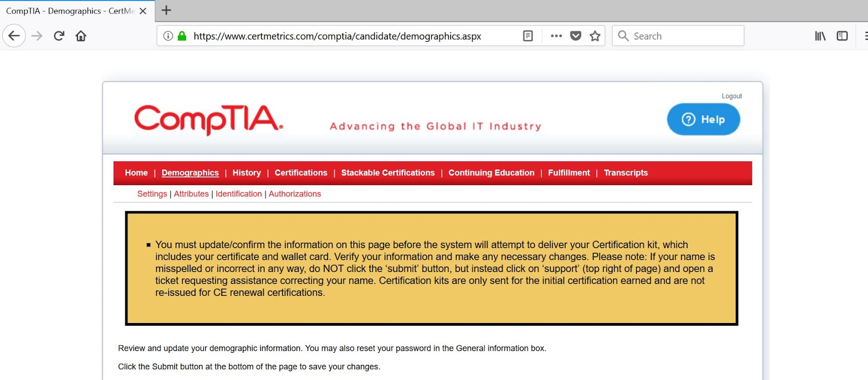Open the browser hamburger menu
The image size is (868, 380).
pyautogui.click(x=866, y=36)
